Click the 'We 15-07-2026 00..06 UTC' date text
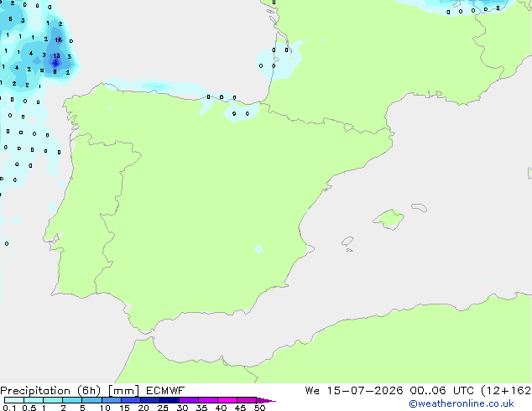Viewport: 532px width, 411px height. [x=391, y=391]
